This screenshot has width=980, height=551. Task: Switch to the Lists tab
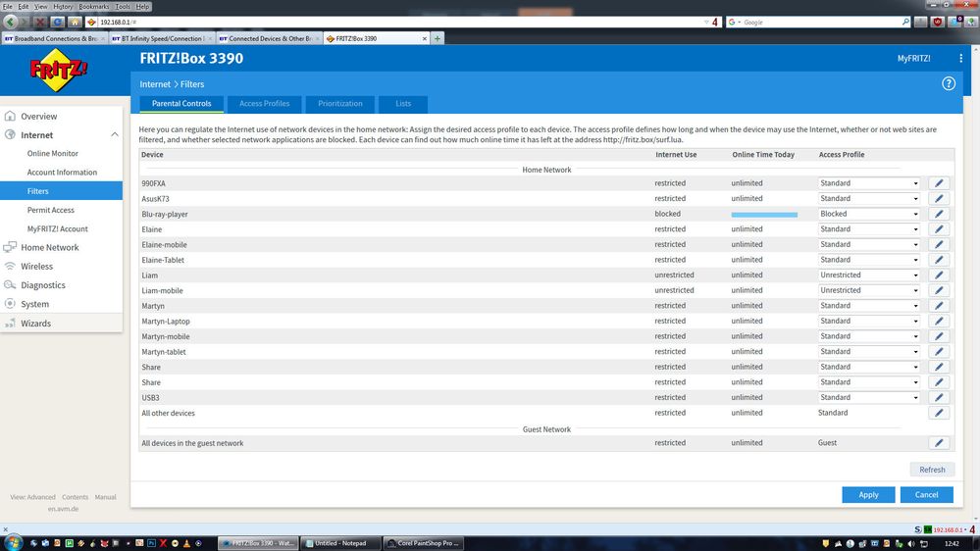point(403,104)
